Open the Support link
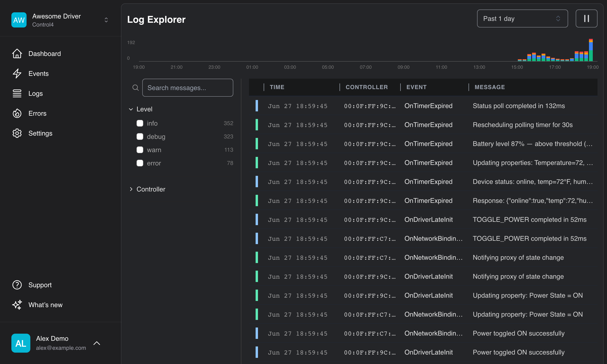 (x=40, y=285)
